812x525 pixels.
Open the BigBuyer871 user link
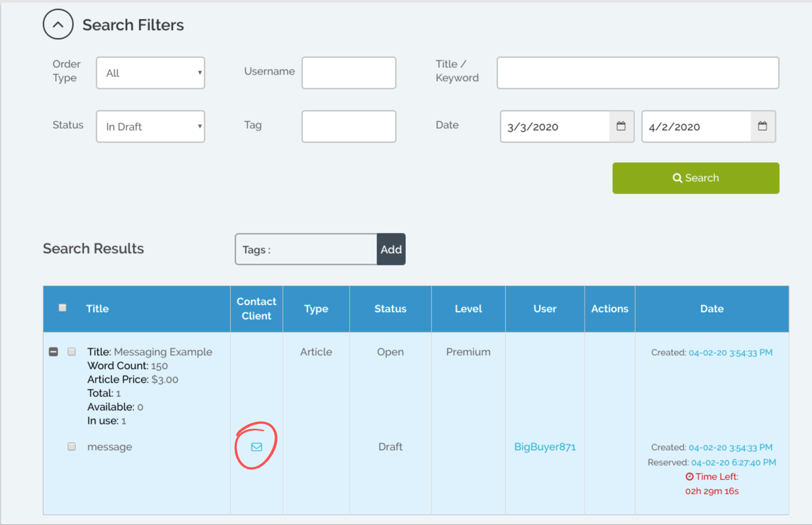pos(545,447)
